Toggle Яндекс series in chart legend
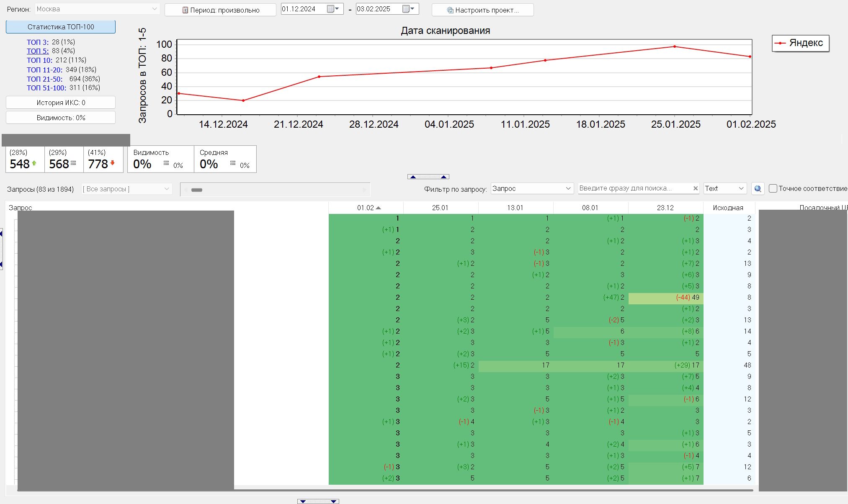Image resolution: width=848 pixels, height=504 pixels. tap(800, 43)
